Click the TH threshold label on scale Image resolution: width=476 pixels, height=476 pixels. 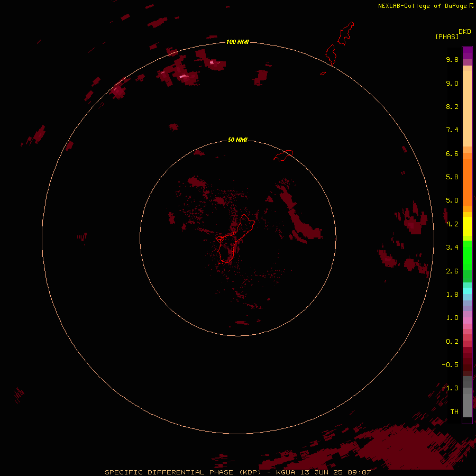pyautogui.click(x=454, y=412)
